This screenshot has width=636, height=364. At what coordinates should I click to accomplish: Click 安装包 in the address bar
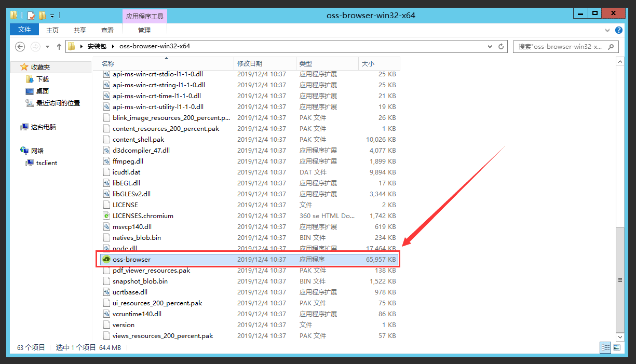[97, 46]
